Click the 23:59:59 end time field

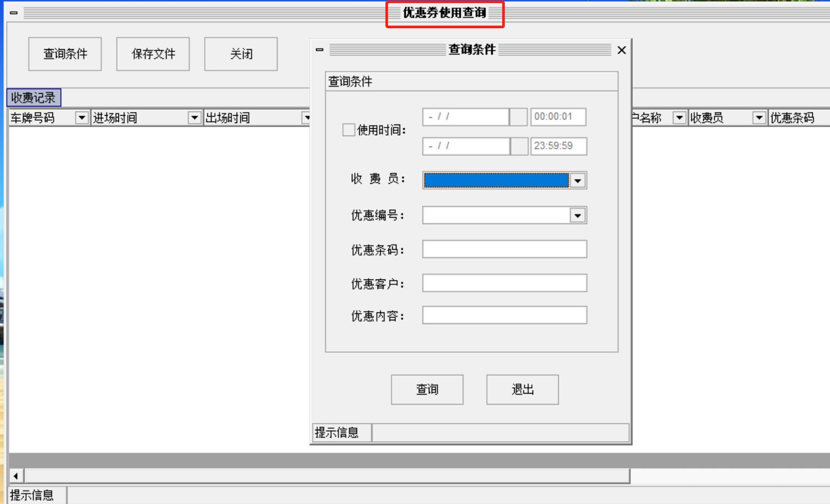point(559,146)
